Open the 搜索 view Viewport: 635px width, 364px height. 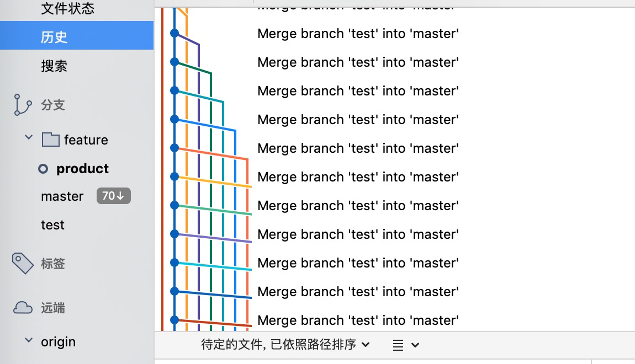point(54,66)
